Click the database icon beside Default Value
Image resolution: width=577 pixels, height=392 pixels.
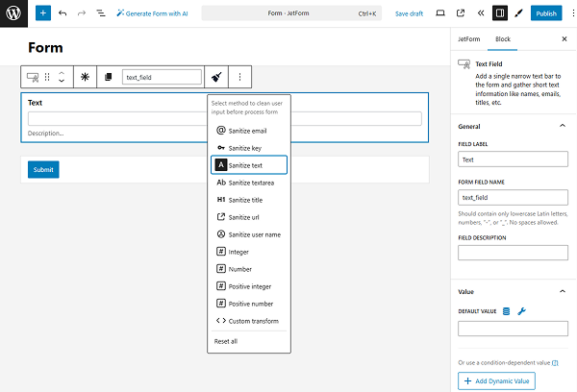pos(507,310)
